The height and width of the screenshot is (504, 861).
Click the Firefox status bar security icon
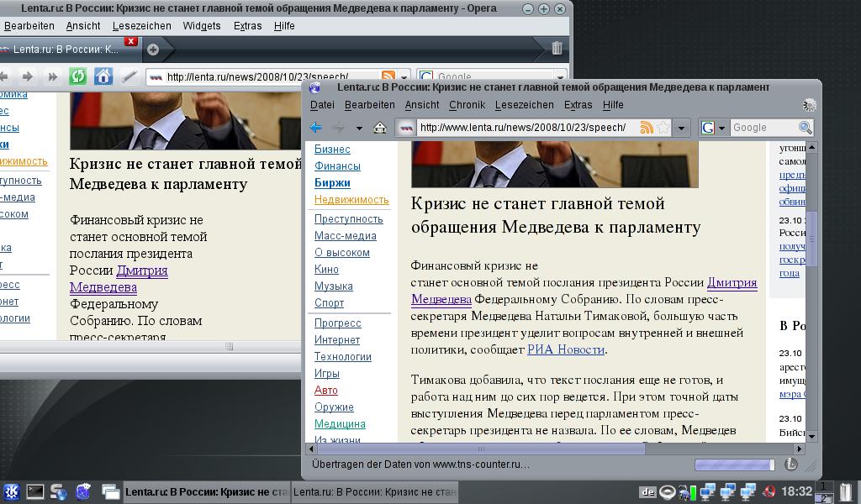pos(790,465)
